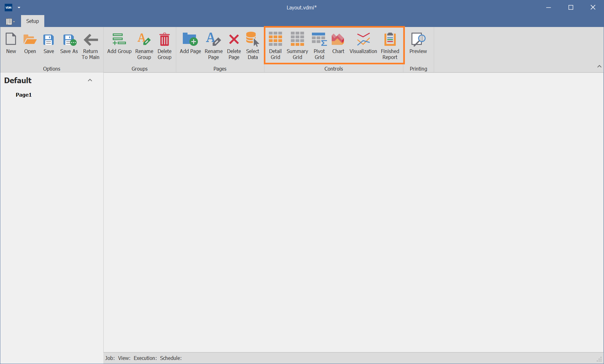The height and width of the screenshot is (364, 604).
Task: Click the View: label in the status bar
Action: [124, 358]
